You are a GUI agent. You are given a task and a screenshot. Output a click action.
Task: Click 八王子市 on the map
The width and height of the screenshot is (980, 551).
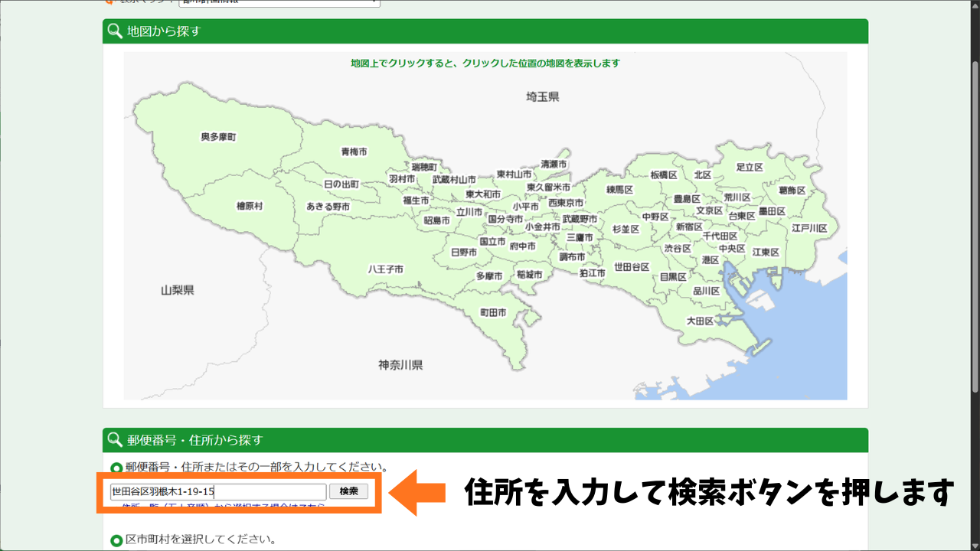(384, 269)
